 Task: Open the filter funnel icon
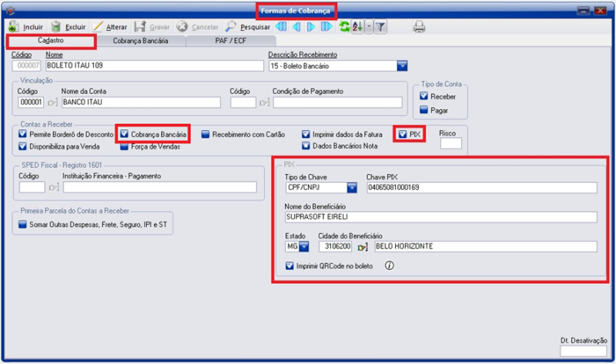point(380,27)
